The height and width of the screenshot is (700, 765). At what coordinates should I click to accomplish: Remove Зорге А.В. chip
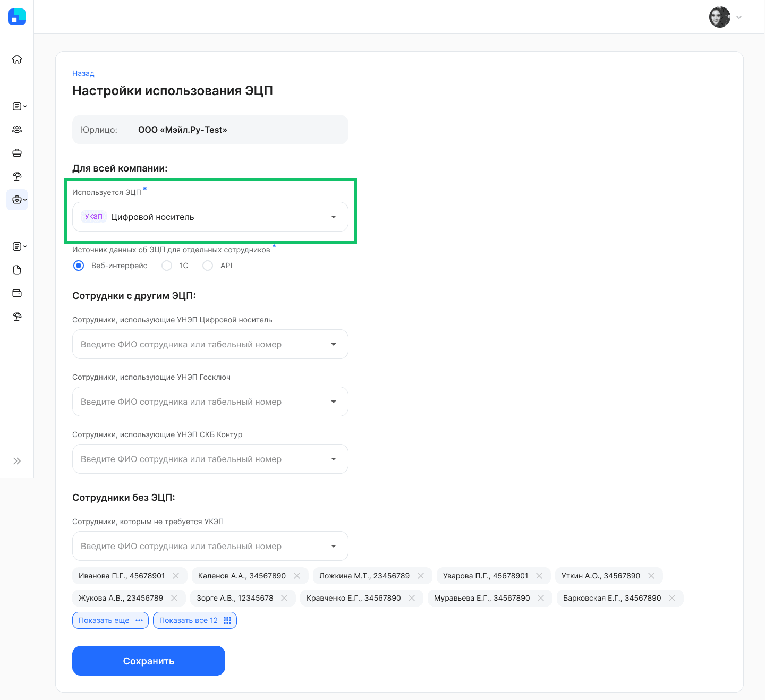(284, 598)
